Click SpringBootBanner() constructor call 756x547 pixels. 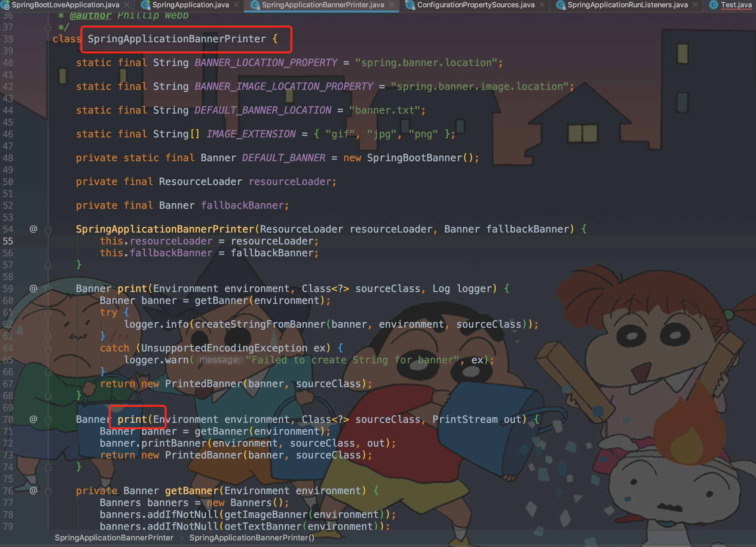pyautogui.click(x=420, y=158)
